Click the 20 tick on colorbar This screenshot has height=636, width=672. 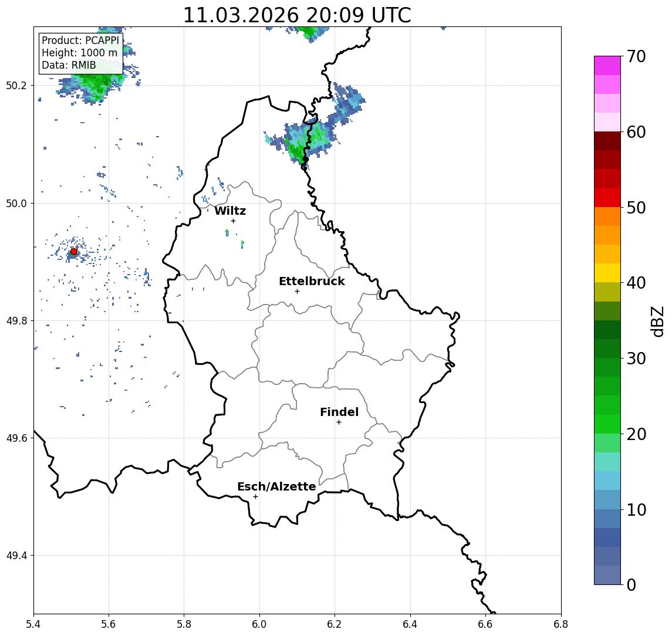pos(636,434)
